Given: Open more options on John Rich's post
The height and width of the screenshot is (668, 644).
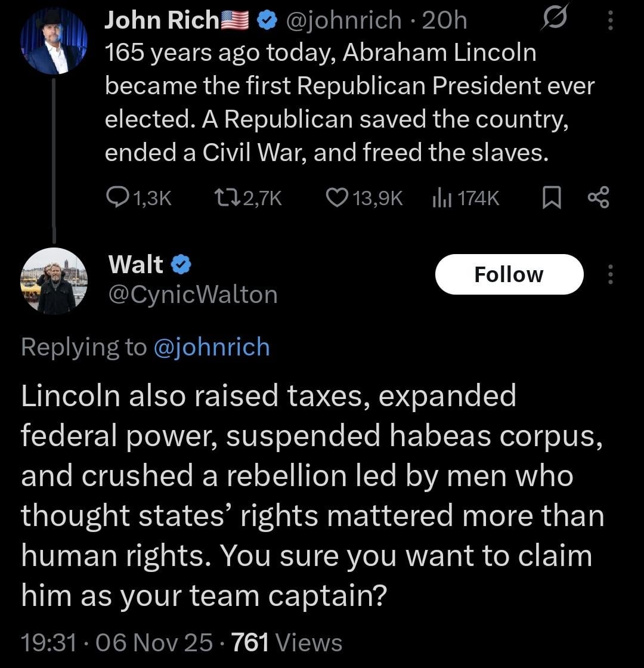Looking at the screenshot, I should coord(609,21).
